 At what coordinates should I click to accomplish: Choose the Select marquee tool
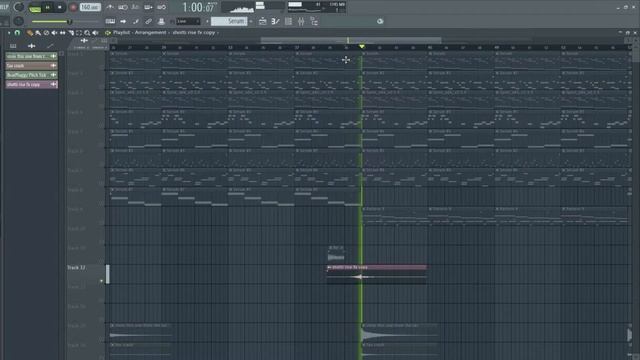click(x=79, y=33)
